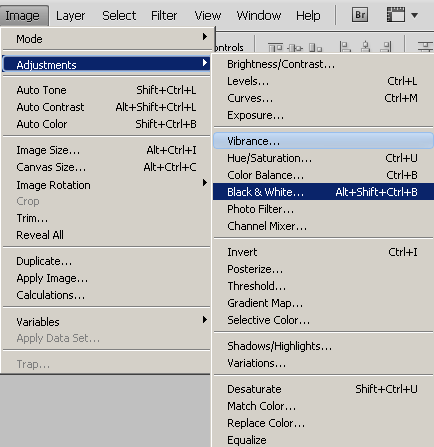Choose the Variables entry
Image resolution: width=434 pixels, height=447 pixels.
tap(106, 322)
